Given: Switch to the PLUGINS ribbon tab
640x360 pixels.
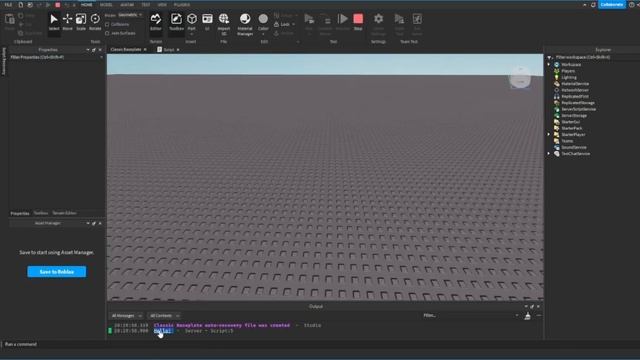Looking at the screenshot, I should (x=182, y=5).
